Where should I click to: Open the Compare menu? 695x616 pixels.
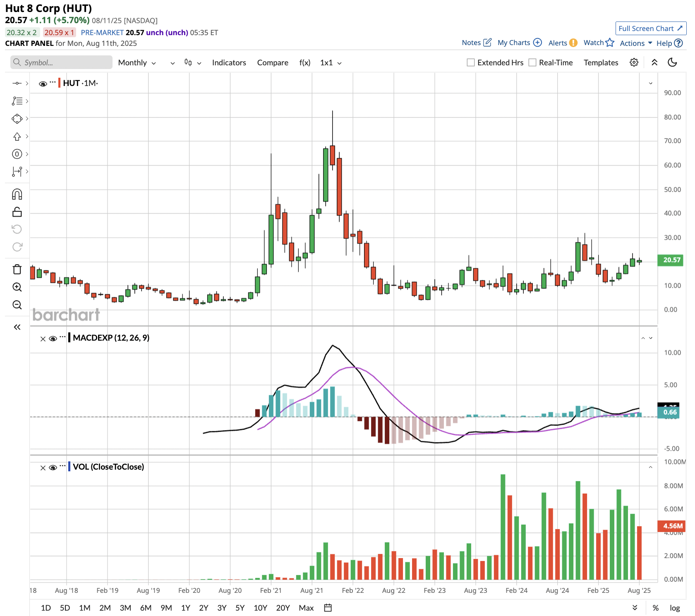click(273, 63)
